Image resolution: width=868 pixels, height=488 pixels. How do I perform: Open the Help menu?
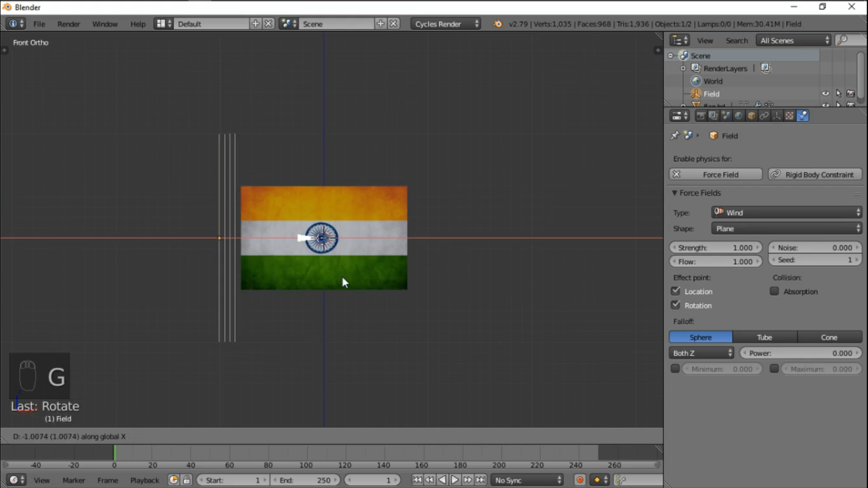coord(138,24)
